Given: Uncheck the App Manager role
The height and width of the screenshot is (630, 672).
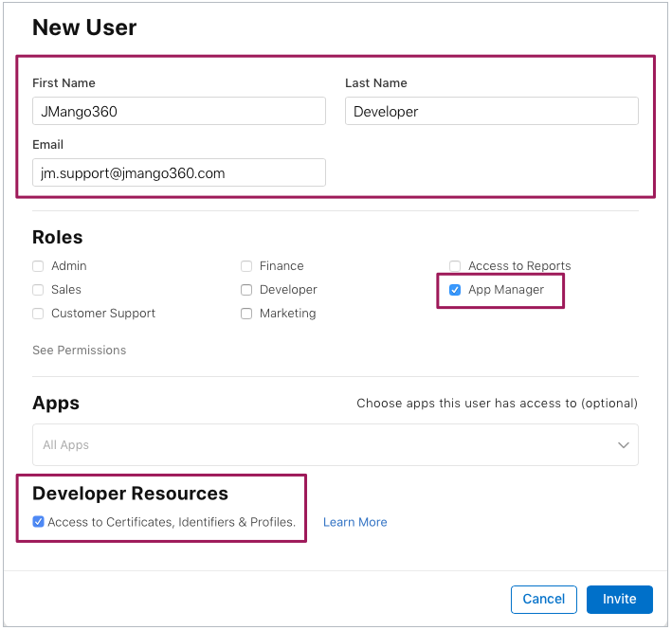Looking at the screenshot, I should coord(455,290).
